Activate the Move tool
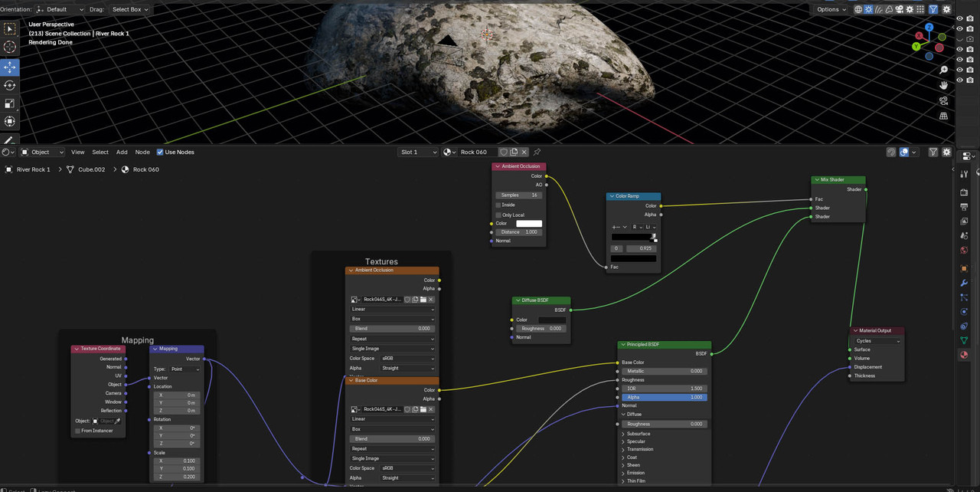980x492 pixels. (10, 67)
